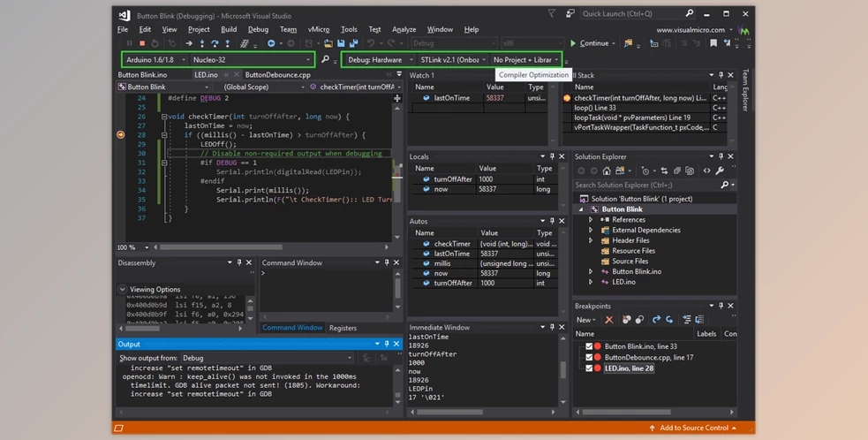Click the Step Out icon
This screenshot has width=868, height=440.
227,43
